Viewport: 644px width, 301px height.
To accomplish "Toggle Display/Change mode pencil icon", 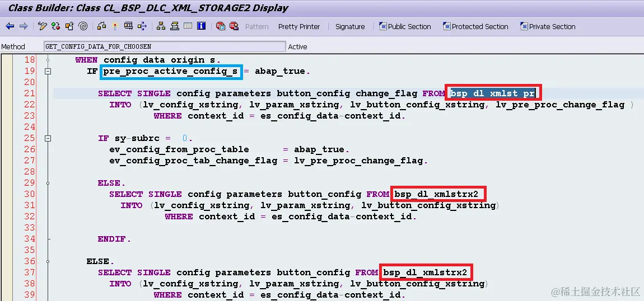I will [43, 26].
